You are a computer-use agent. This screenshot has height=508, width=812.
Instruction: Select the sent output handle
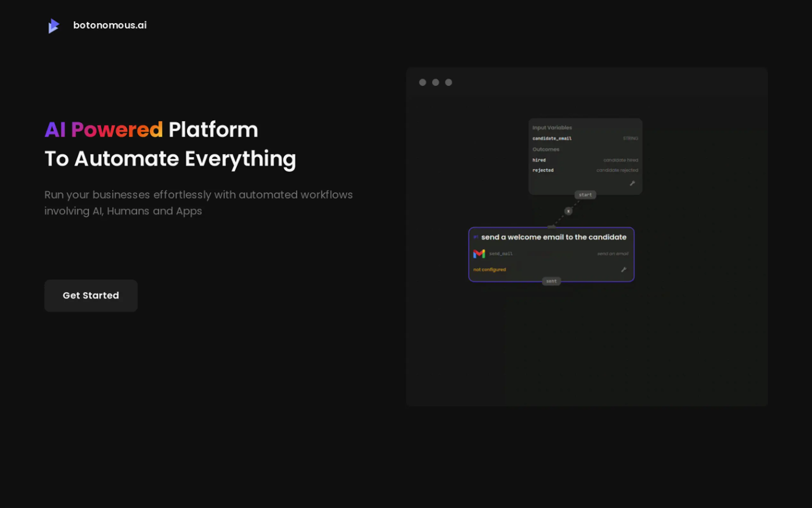tap(551, 281)
